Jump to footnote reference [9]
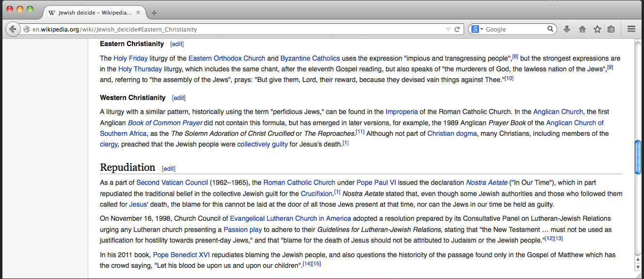This screenshot has height=279, width=644. 611,67
